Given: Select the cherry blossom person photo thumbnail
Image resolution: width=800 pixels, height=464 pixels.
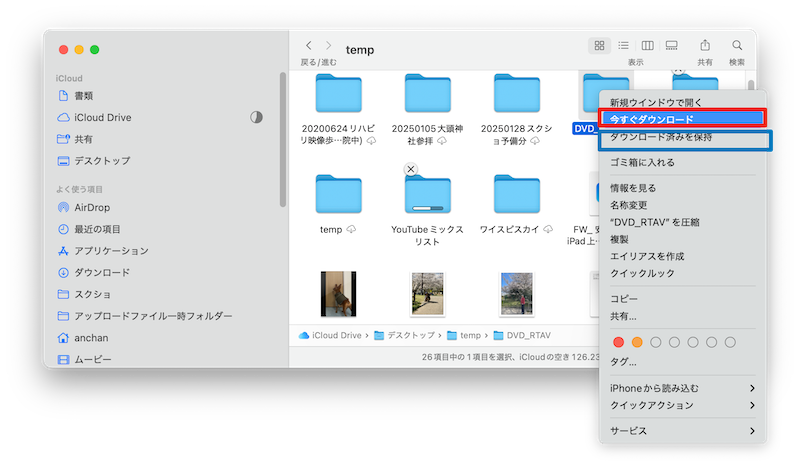Looking at the screenshot, I should tap(516, 294).
